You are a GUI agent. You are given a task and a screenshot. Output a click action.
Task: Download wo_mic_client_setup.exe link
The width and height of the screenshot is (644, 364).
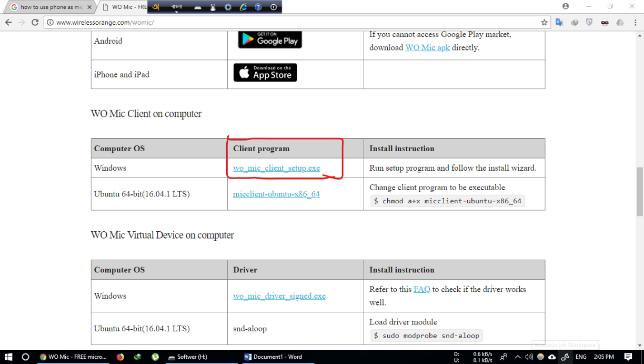277,168
